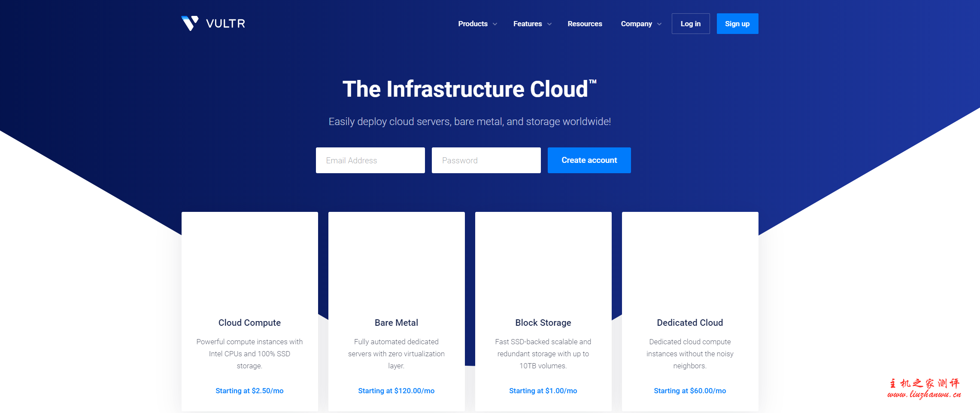Select the Bare Metal product card

pyautogui.click(x=396, y=322)
